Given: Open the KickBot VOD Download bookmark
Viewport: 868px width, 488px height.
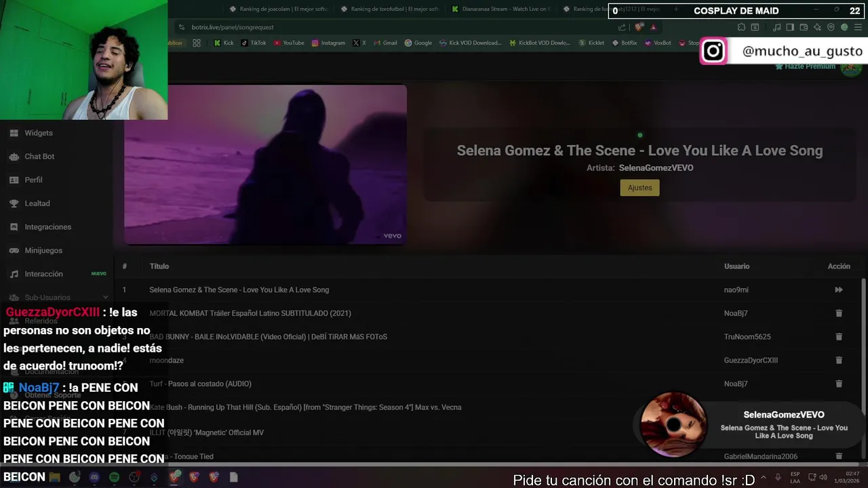Looking at the screenshot, I should click(x=540, y=43).
